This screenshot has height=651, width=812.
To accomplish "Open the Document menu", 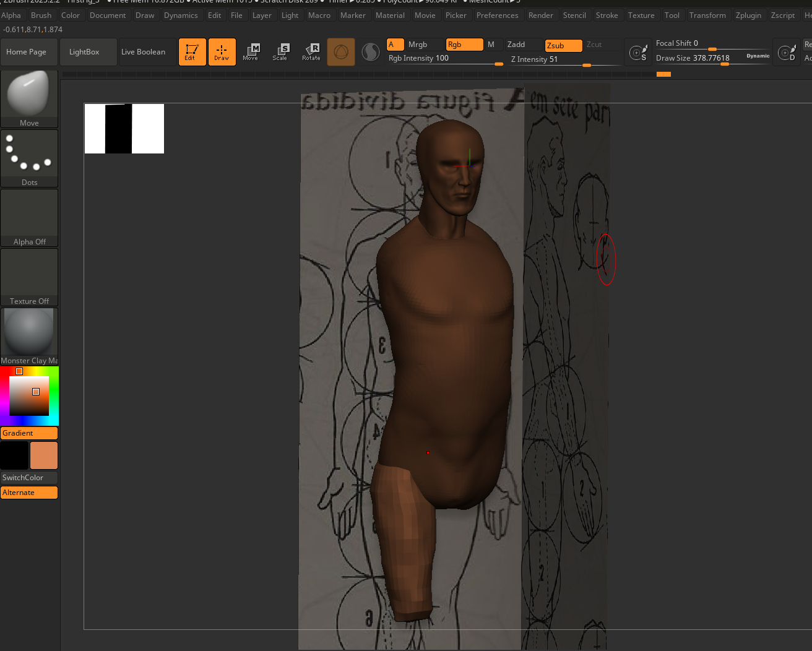I will tap(108, 15).
